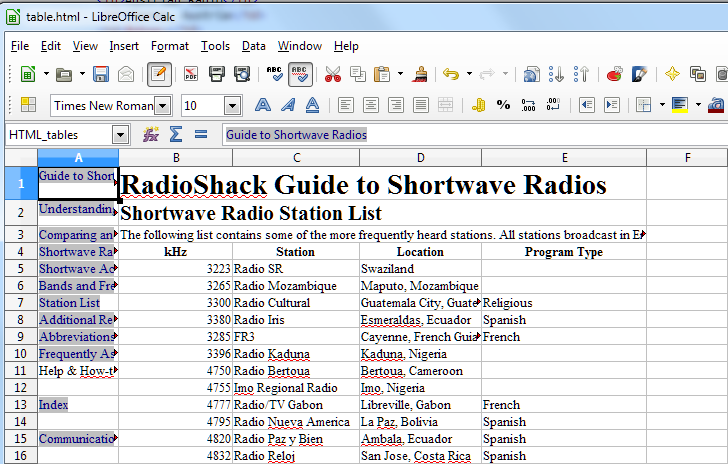Click the Borders icon
The height and width of the screenshot is (464, 728).
coord(644,105)
